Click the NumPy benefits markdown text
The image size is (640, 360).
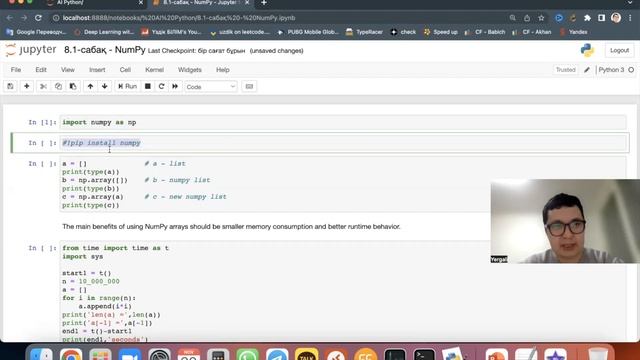point(231,227)
